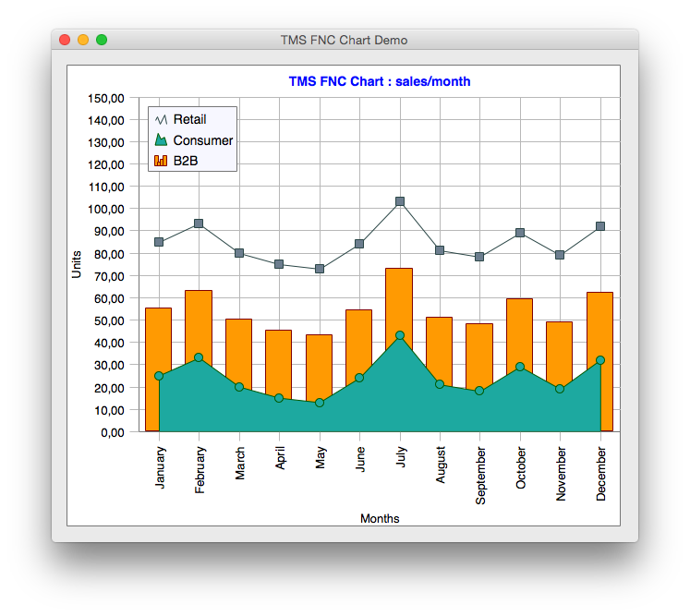Click the Consumer circle point for January
The height and width of the screenshot is (616, 690).
pos(159,376)
